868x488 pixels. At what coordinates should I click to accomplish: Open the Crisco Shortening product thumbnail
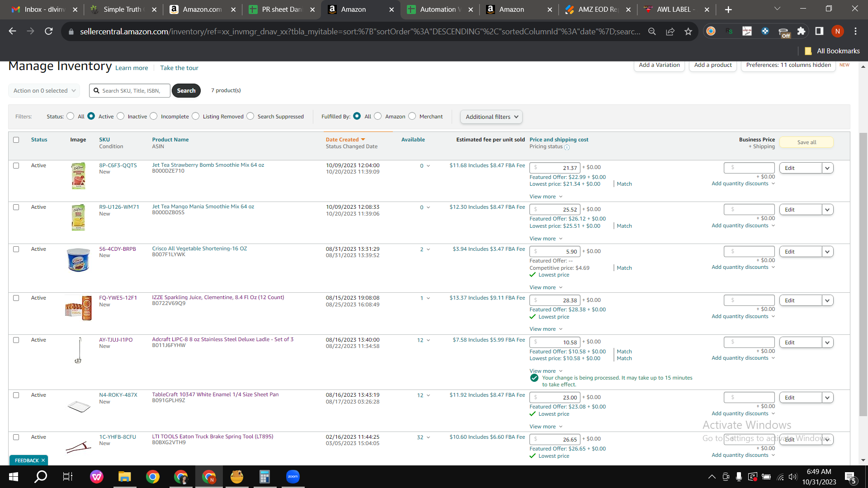point(78,259)
